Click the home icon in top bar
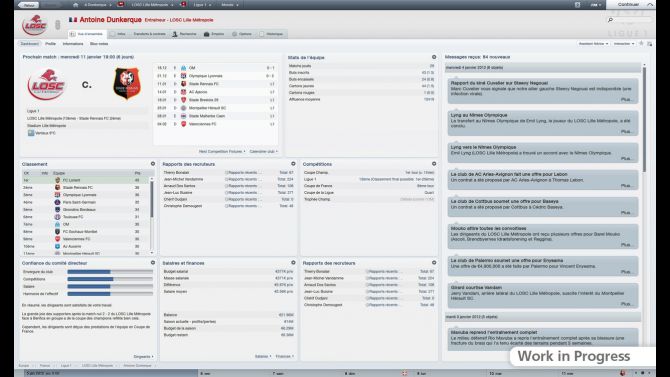The height and width of the screenshot is (377, 670). pos(76,5)
